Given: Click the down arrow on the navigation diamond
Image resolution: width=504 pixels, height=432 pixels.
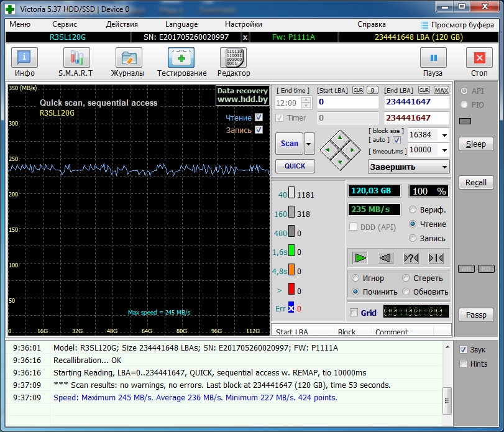Looking at the screenshot, I should 340,162.
